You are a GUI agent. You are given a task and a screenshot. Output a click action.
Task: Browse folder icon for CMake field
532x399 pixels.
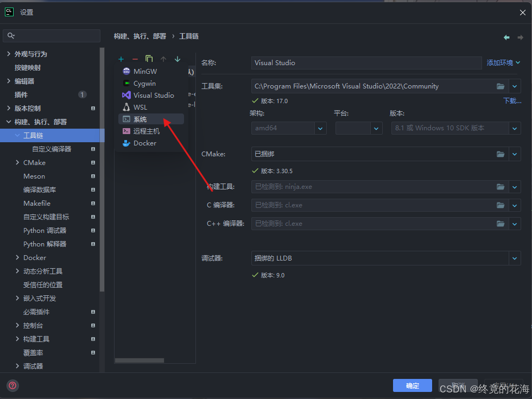[501, 154]
